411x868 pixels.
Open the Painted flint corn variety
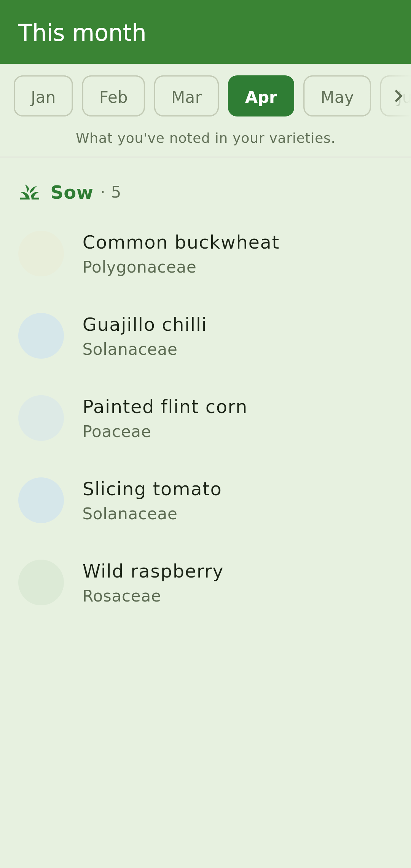[x=205, y=418]
